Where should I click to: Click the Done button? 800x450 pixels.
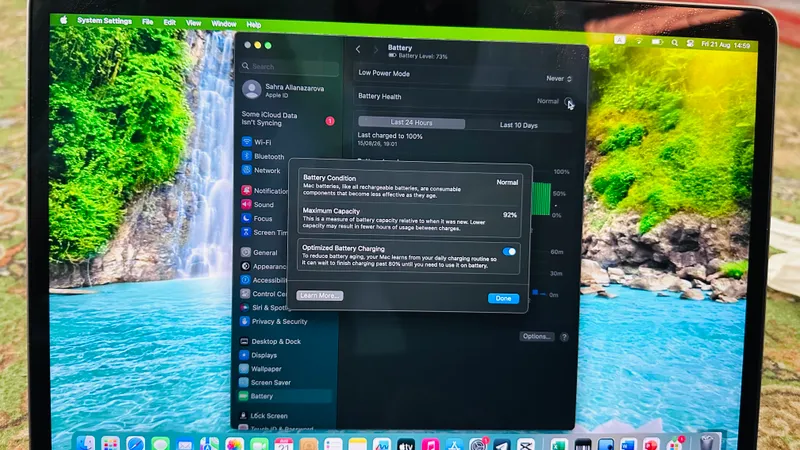(503, 298)
